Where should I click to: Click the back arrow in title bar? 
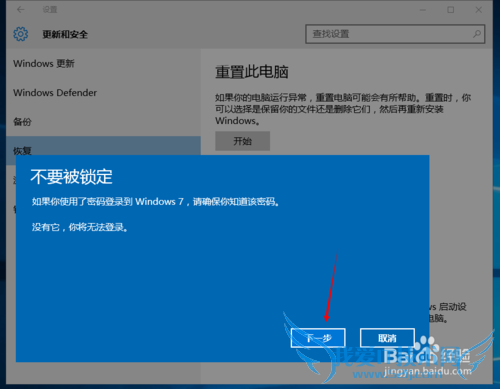tap(21, 10)
